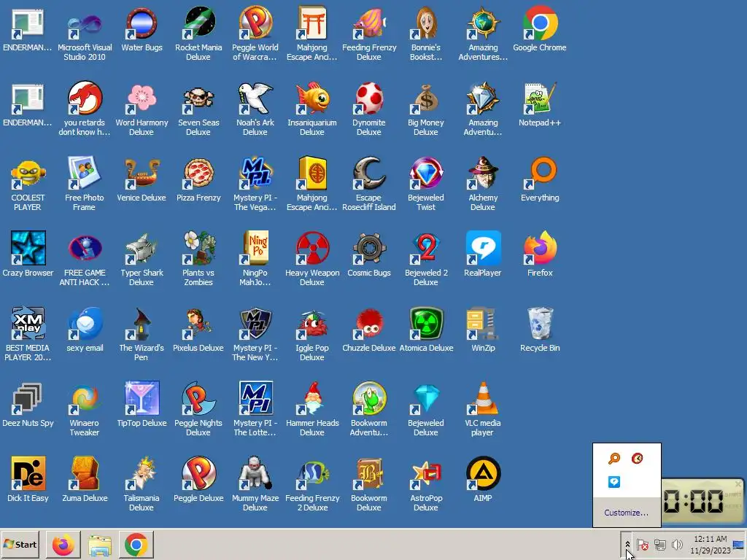Open the Venice Deluxe shortcut
Screen dimensions: 747x560
pyautogui.click(x=142, y=180)
